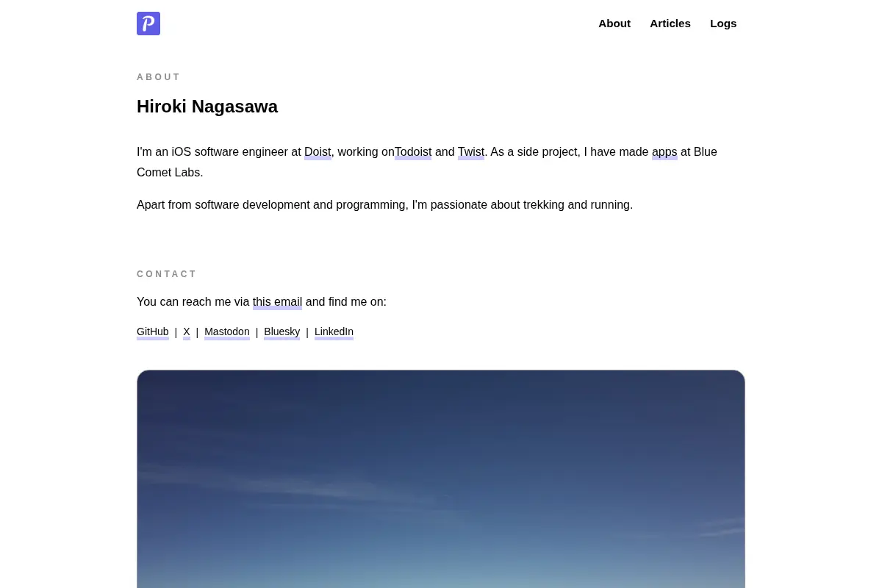
Task: Visit the X profile link
Action: 187,332
